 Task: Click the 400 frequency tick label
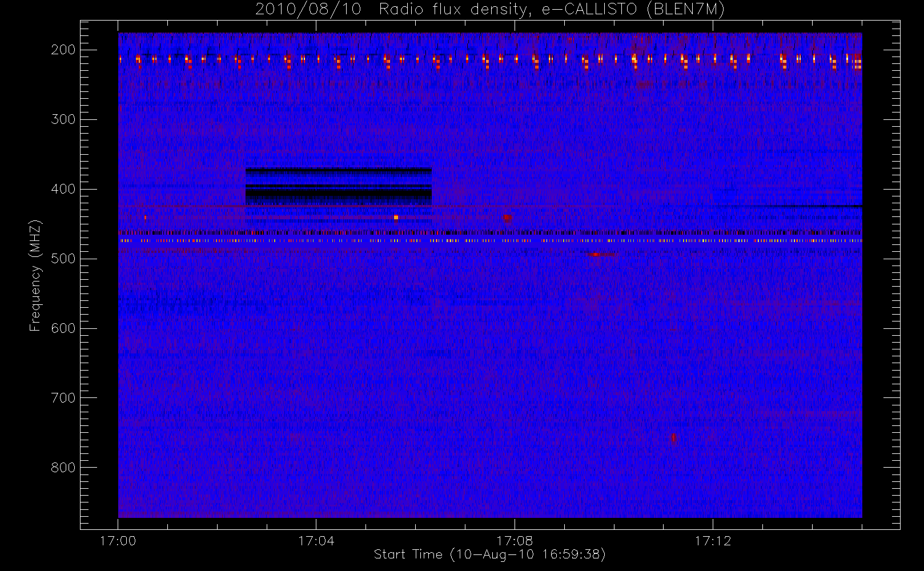[63, 189]
